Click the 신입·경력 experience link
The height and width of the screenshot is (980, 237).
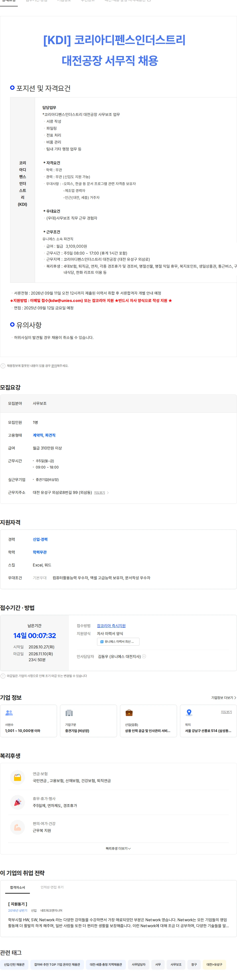coord(40,539)
